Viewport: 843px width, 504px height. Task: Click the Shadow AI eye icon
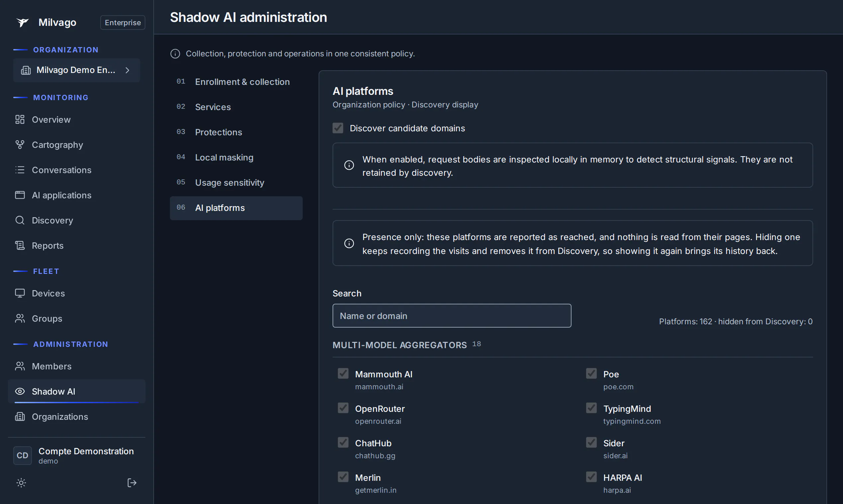pyautogui.click(x=20, y=392)
